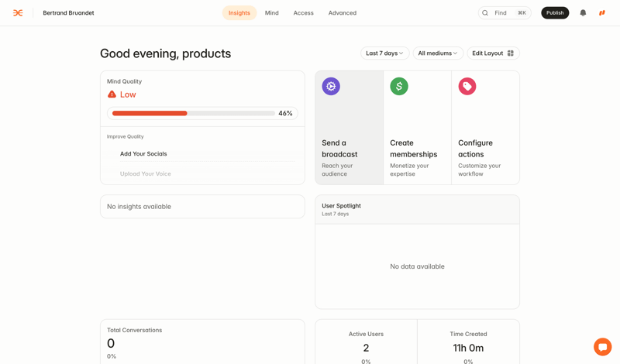Focus the Find search field

[x=504, y=13]
